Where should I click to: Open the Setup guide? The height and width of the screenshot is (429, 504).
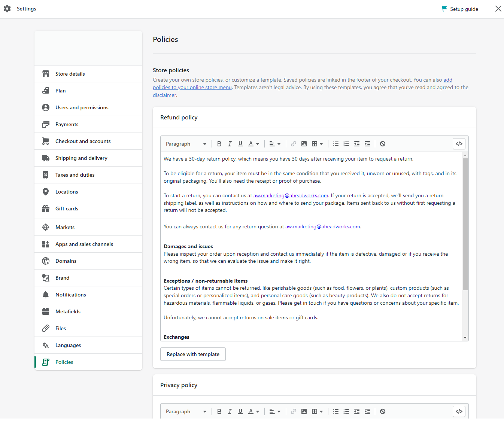pos(460,9)
